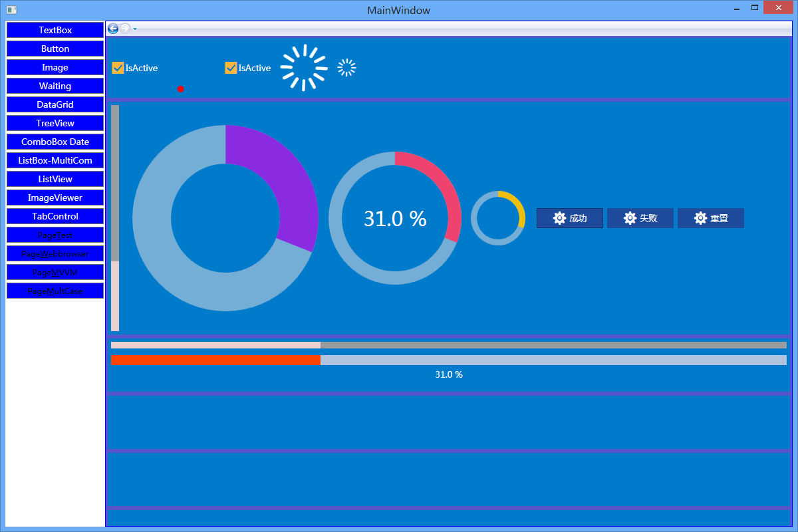Click the large spinning busy indicator
Screen dimensions: 798x532
click(x=303, y=67)
